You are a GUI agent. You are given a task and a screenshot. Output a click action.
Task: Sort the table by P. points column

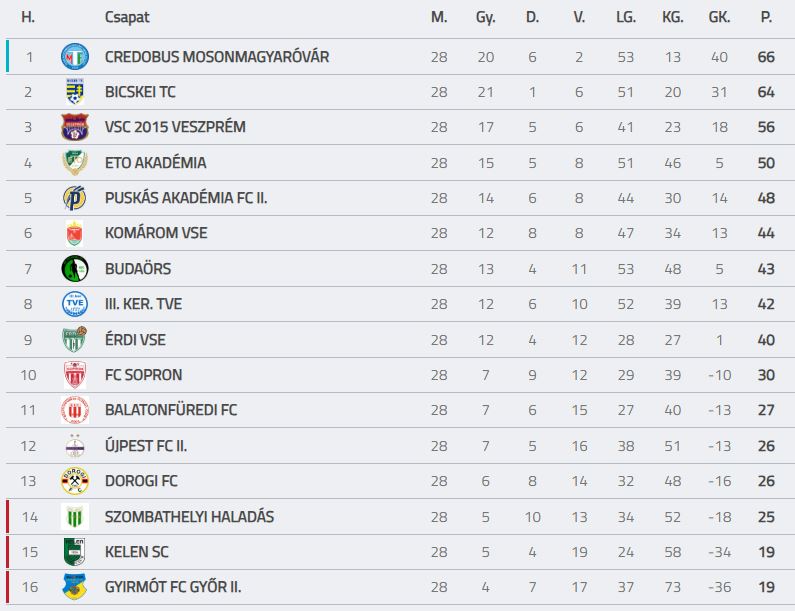point(766,17)
